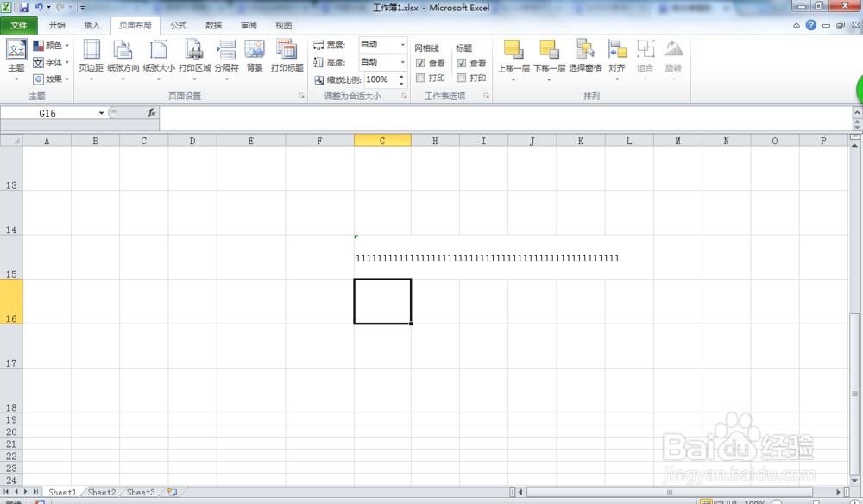Select column A header

[47, 141]
